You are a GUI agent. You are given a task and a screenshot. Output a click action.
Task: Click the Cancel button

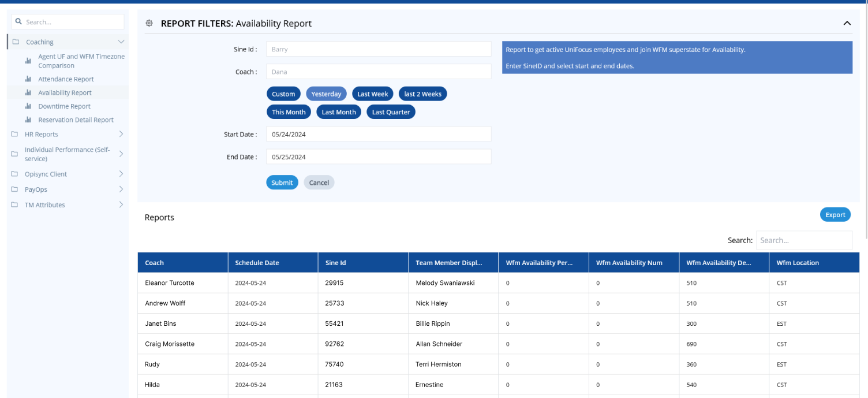point(319,183)
